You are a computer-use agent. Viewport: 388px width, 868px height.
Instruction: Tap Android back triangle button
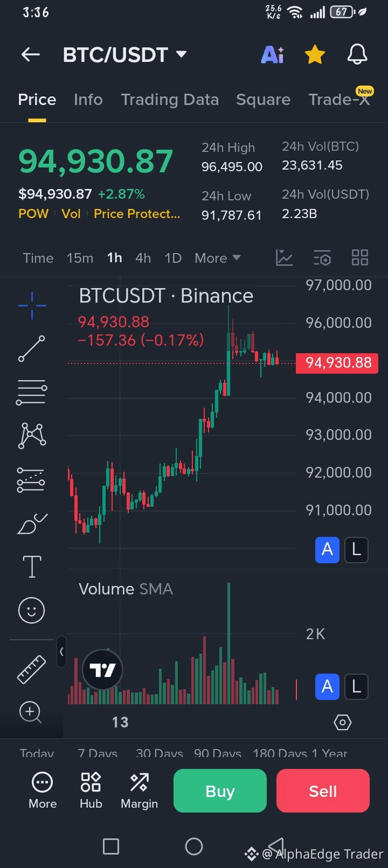pyautogui.click(x=276, y=846)
